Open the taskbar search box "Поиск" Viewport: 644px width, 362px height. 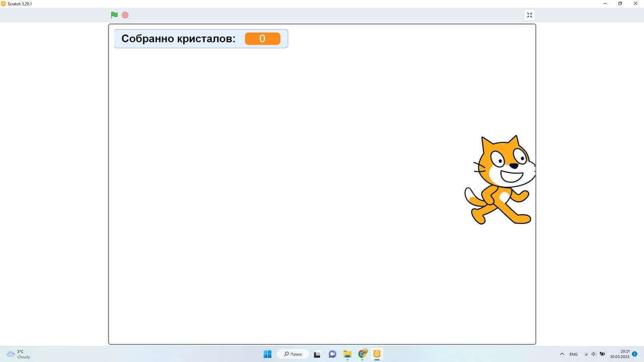(x=293, y=354)
